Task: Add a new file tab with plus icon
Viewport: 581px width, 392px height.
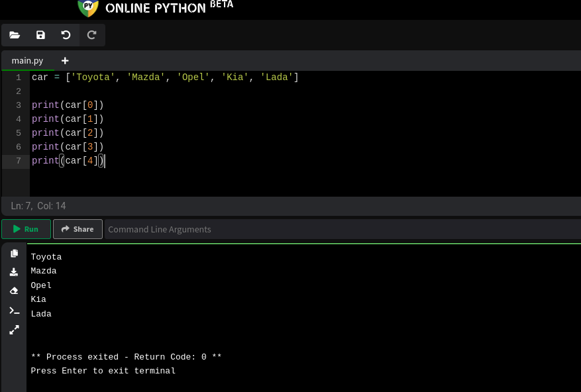Action: click(x=65, y=60)
